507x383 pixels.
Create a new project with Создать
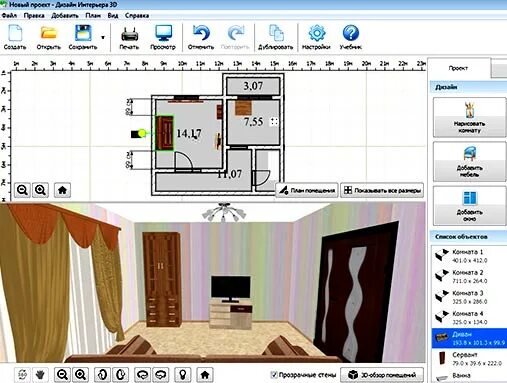pos(15,37)
